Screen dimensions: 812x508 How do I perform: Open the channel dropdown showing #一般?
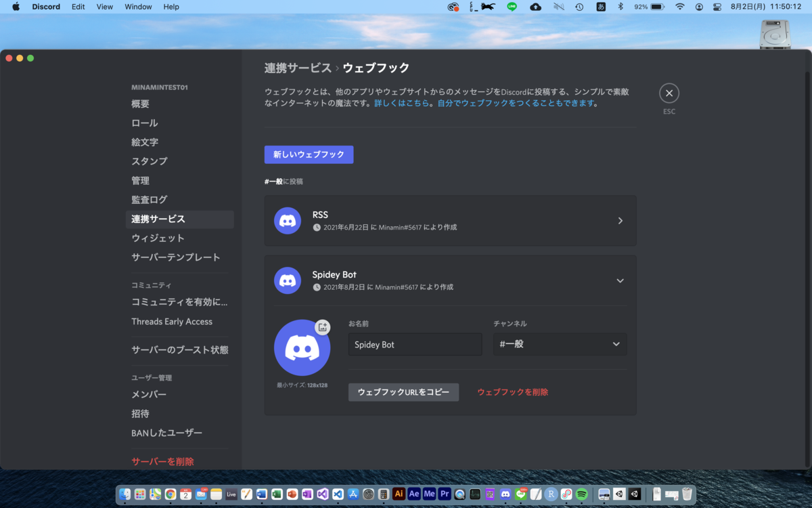[560, 344]
